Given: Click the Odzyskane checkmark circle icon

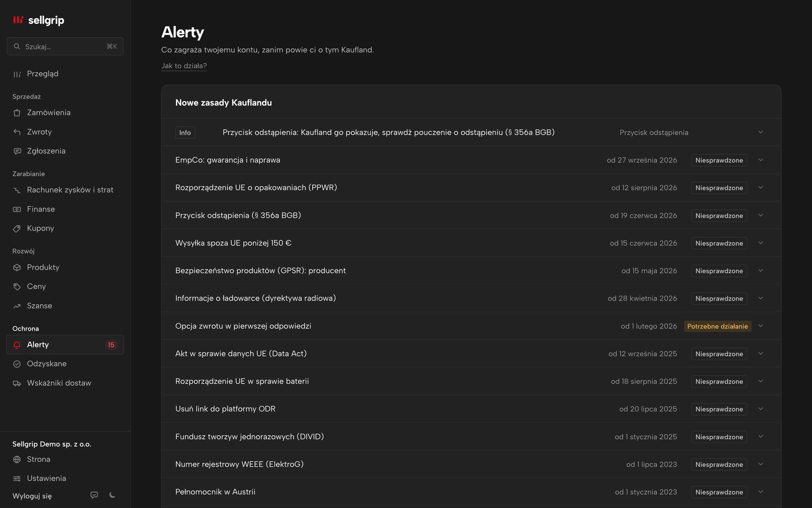Looking at the screenshot, I should click(x=17, y=364).
